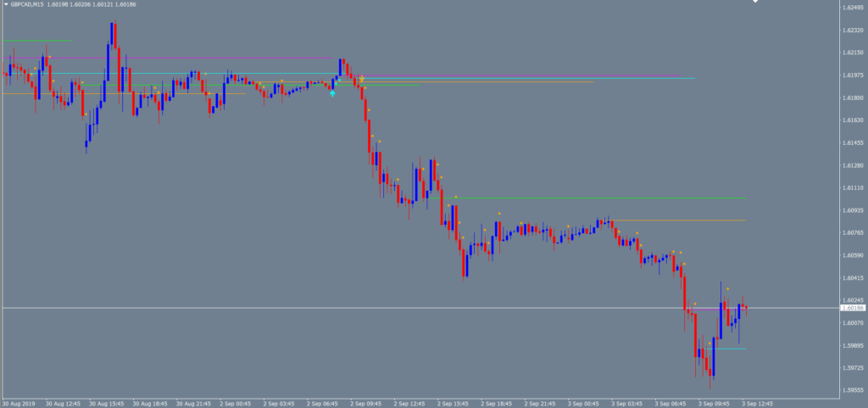Select the 2 Sep 09:45 time label
The image size is (868, 408).
[x=366, y=402]
